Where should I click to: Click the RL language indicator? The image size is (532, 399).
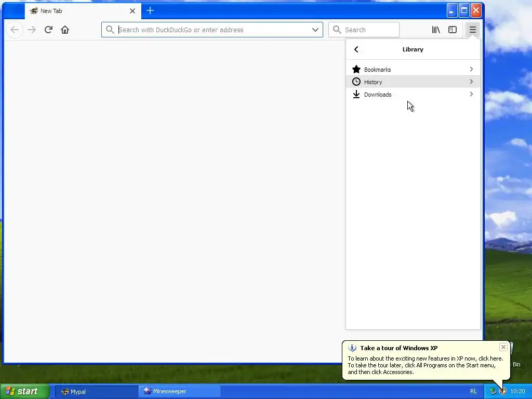473,392
